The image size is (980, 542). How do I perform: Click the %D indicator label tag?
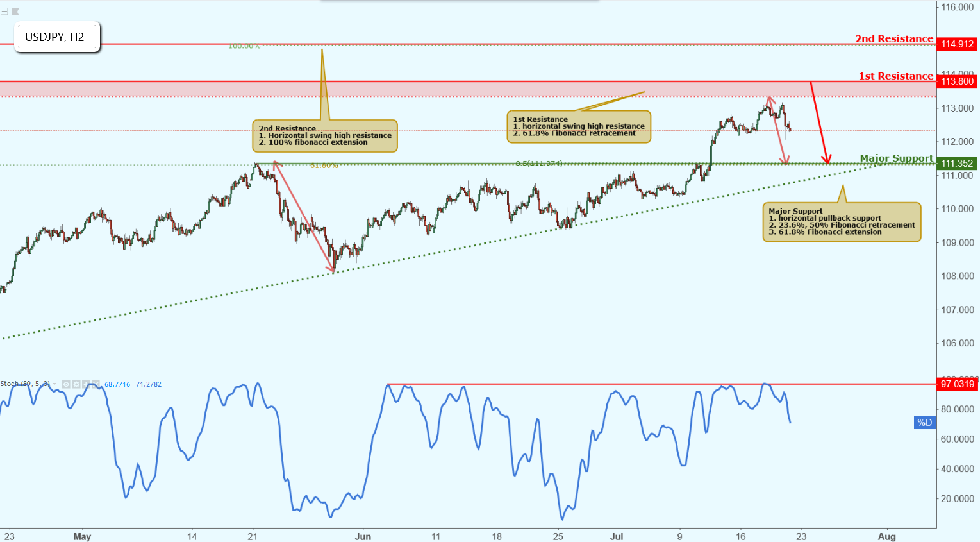(x=924, y=422)
